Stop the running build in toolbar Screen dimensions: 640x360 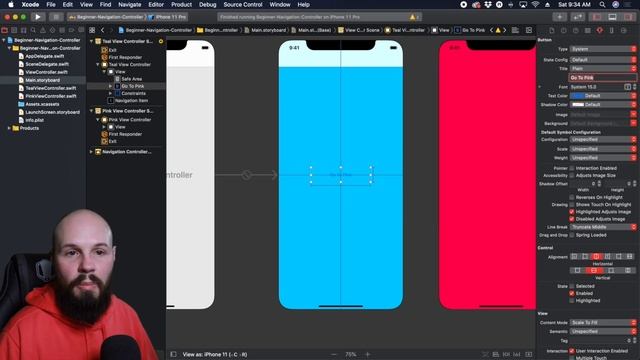56,17
